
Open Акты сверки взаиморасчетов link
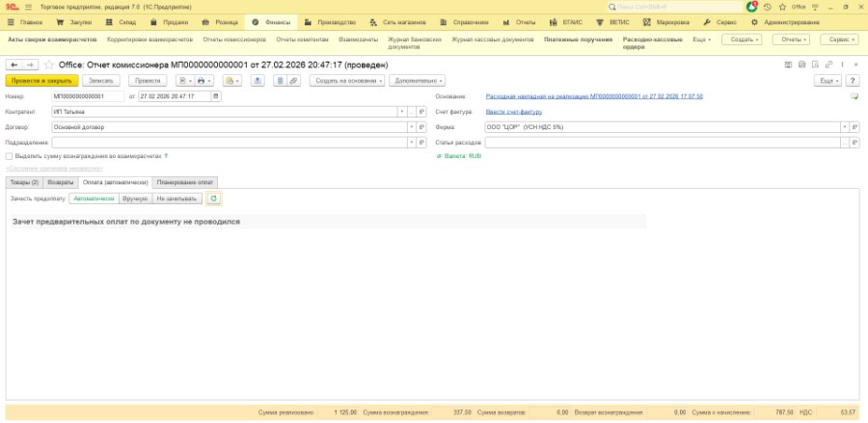[x=52, y=40]
